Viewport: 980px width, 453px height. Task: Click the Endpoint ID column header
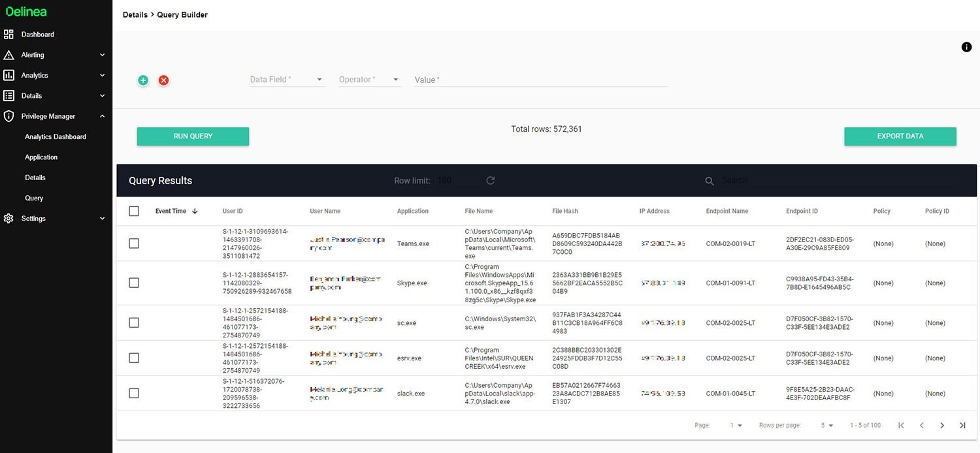tap(802, 211)
